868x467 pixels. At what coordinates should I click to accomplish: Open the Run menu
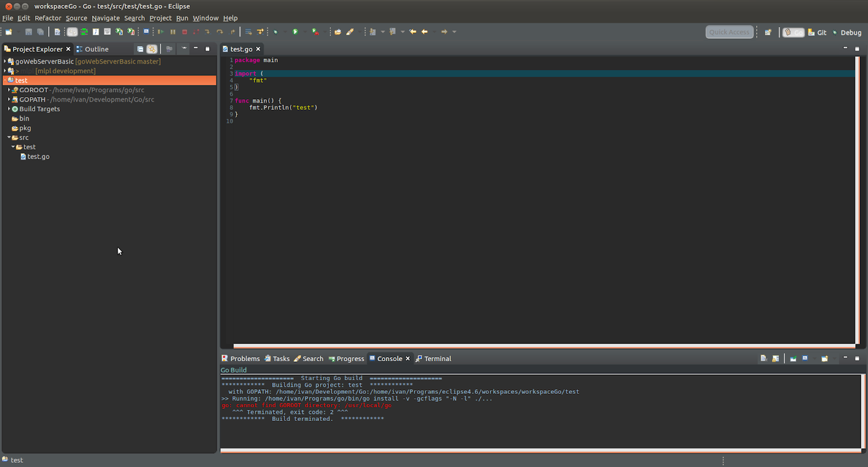tap(182, 18)
